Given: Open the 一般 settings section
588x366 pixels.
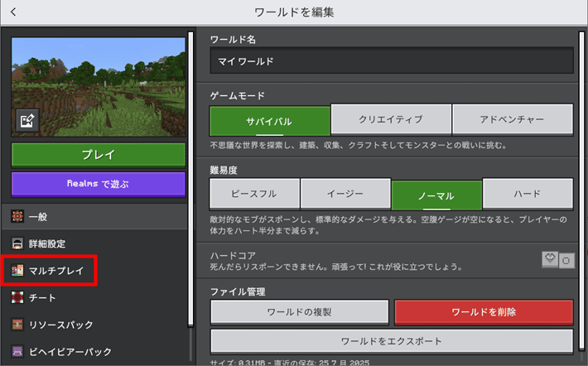Looking at the screenshot, I should [94, 216].
